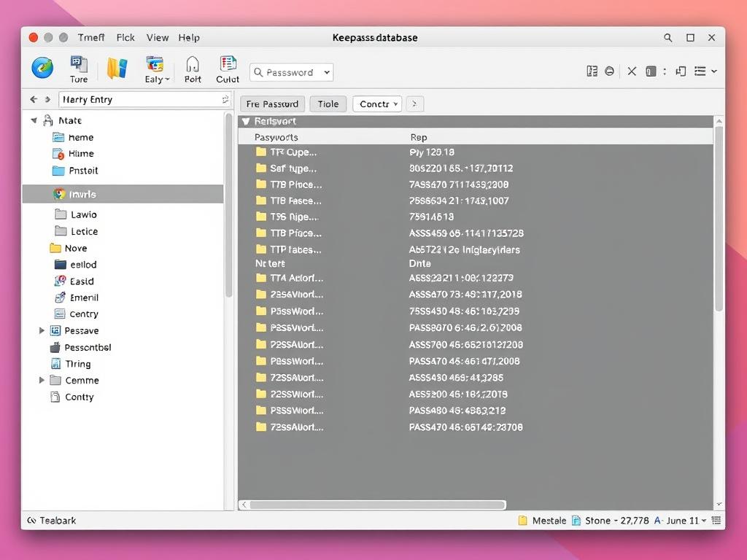The height and width of the screenshot is (560, 747).
Task: Click the Mestale status bar icon
Action: tap(522, 521)
